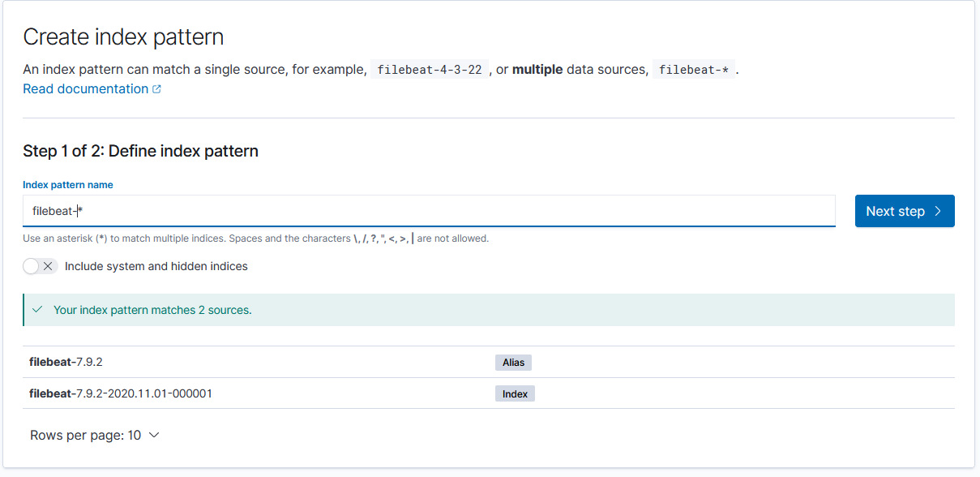980x477 pixels.
Task: Click the green checkmark icon in success message
Action: point(36,310)
